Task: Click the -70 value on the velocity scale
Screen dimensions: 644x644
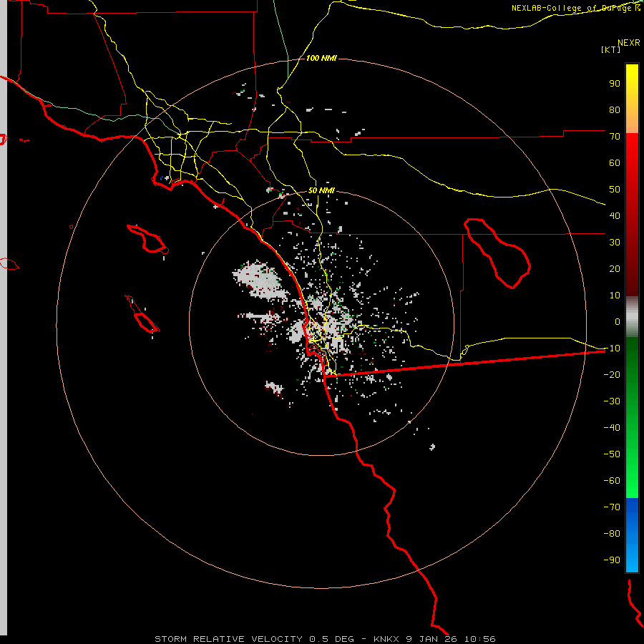Action: pyautogui.click(x=612, y=507)
